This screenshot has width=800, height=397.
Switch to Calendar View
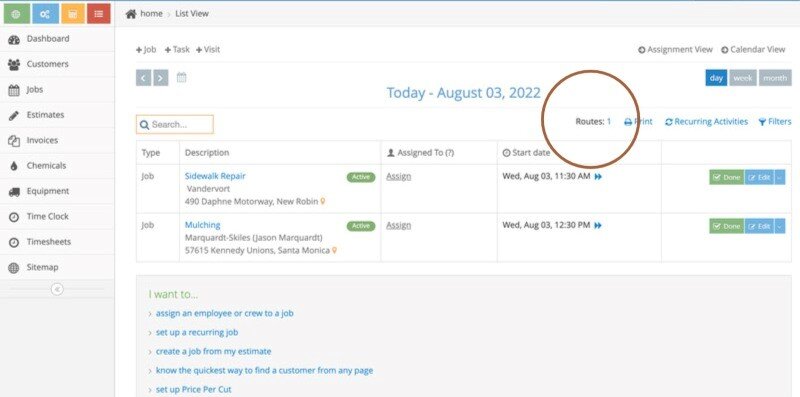[753, 49]
